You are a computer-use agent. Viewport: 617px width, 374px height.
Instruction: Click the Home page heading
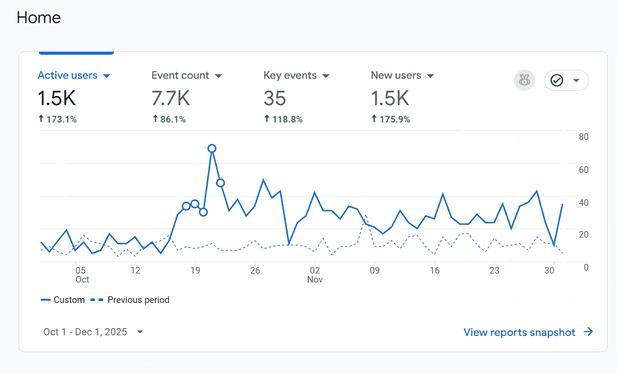point(39,18)
